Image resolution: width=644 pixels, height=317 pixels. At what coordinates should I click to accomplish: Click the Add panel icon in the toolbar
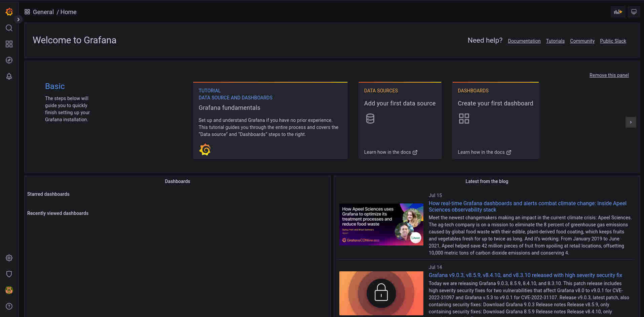tap(618, 12)
